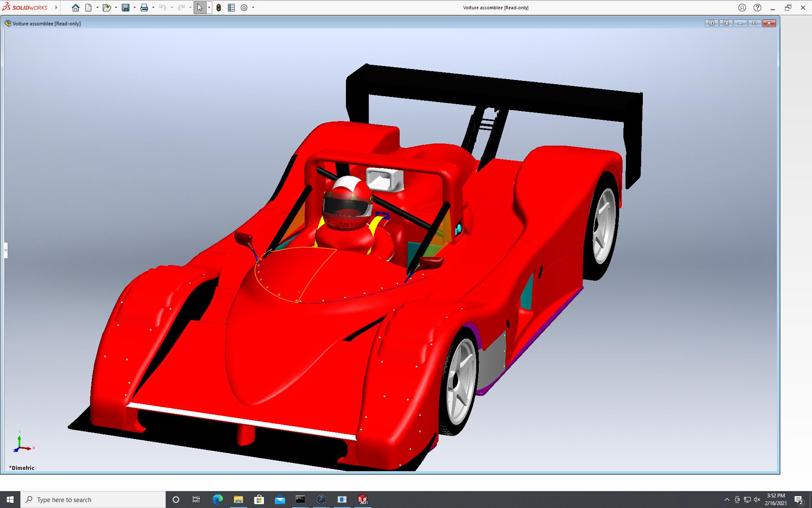The height and width of the screenshot is (508, 812).
Task: Expand the SOLIDWORKS menu flyout arrow
Action: (56, 8)
